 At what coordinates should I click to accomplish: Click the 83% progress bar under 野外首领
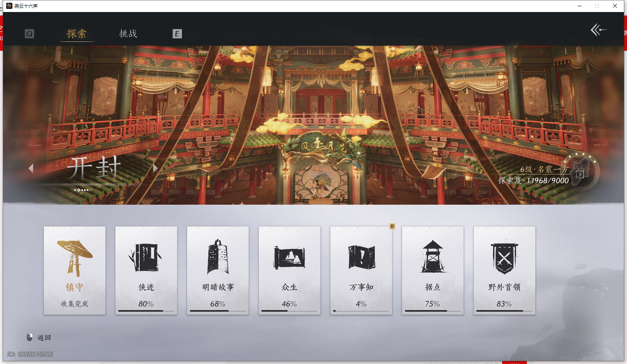pyautogui.click(x=504, y=310)
